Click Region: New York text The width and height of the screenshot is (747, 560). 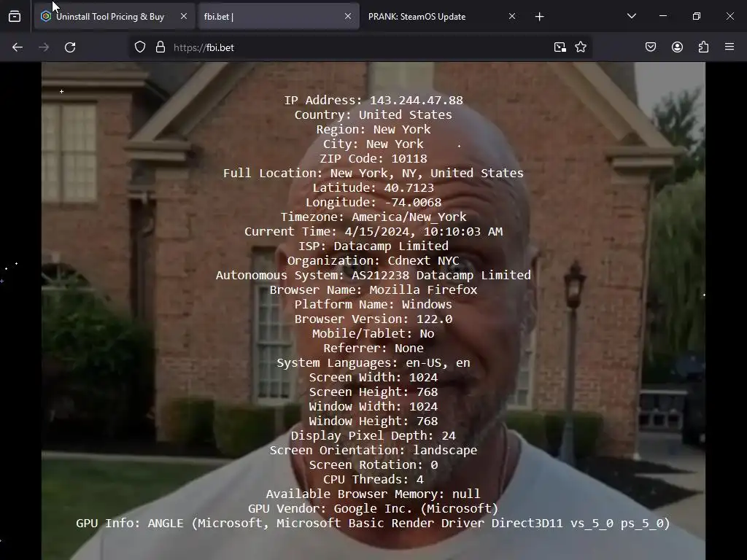tap(373, 130)
